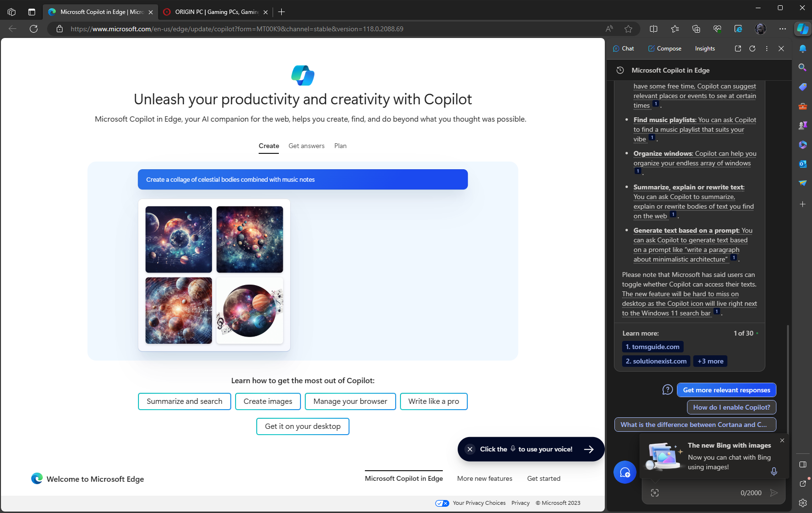812x513 pixels.
Task: Click Get it on your desktop button
Action: pyautogui.click(x=303, y=426)
